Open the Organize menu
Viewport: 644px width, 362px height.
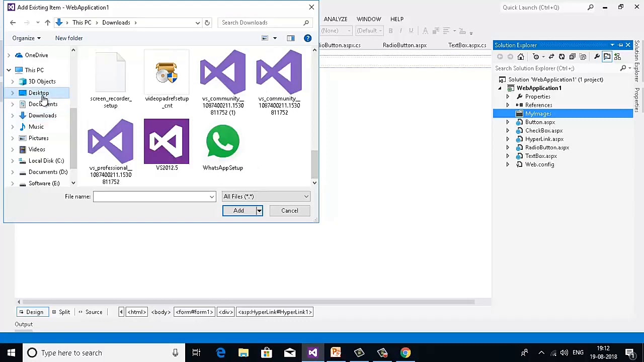26,38
